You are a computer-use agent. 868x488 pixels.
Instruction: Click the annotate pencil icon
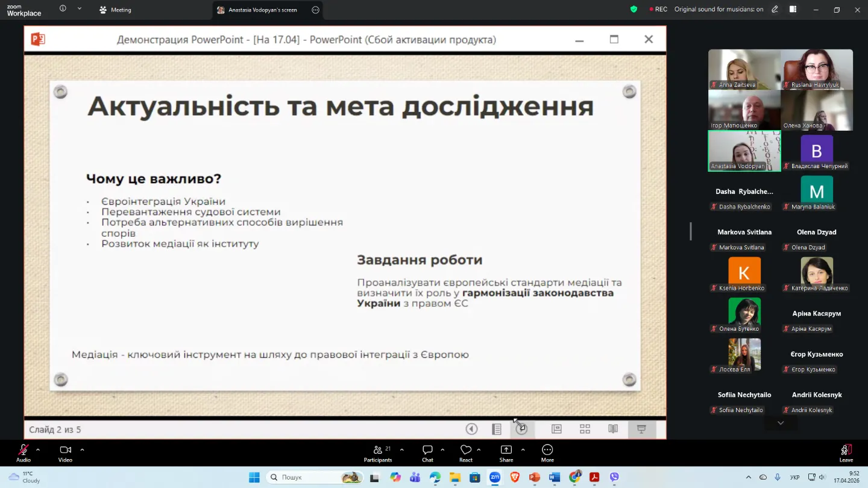click(x=775, y=10)
